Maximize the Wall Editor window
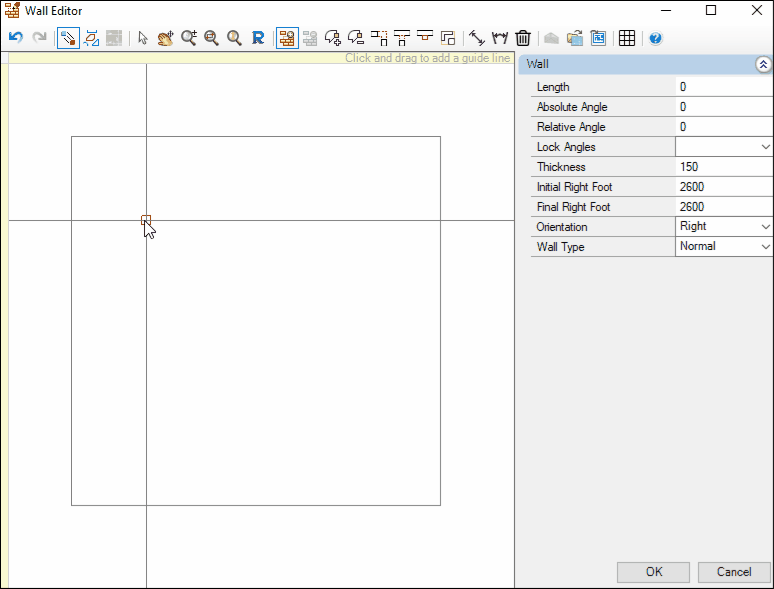Viewport: 774px width, 589px height. (x=711, y=10)
